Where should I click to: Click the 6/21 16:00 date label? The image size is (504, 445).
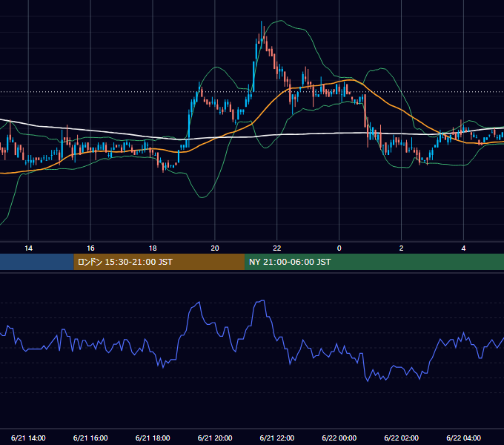point(90,438)
